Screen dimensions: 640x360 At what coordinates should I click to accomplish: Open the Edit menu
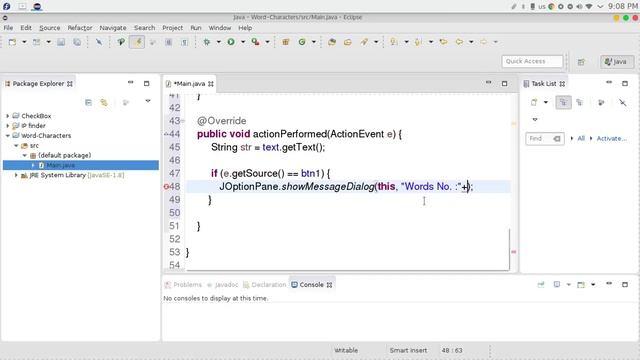26,28
